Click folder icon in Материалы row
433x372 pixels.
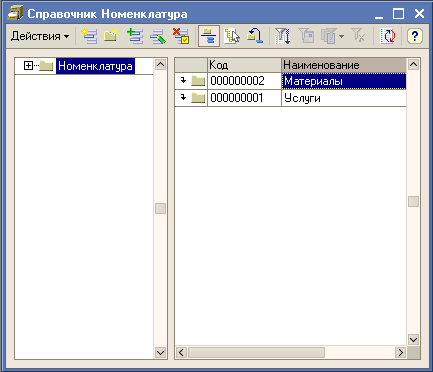pos(198,81)
